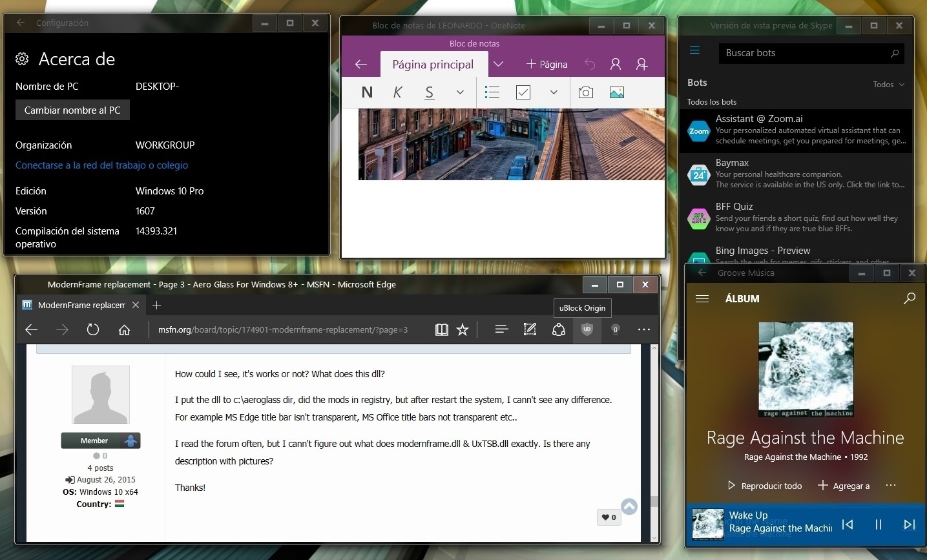Pause the Wake Up track in Groove

pos(878,524)
